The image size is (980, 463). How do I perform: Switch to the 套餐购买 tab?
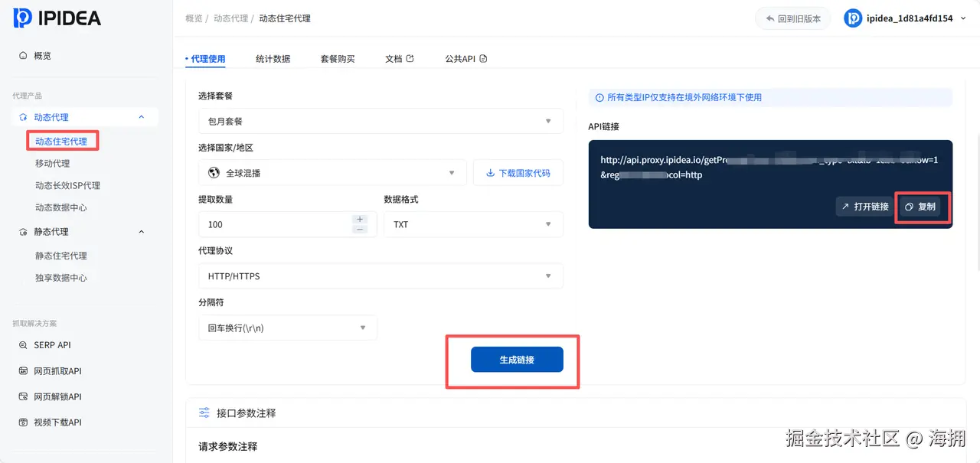pos(338,59)
